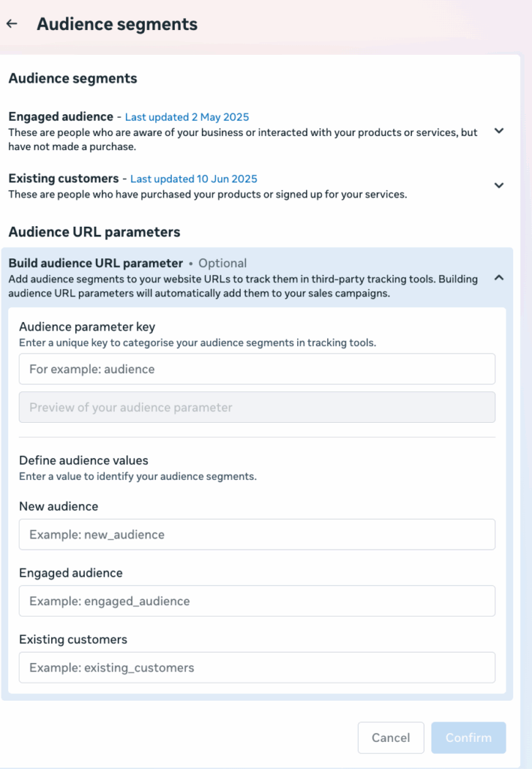The width and height of the screenshot is (532, 769).
Task: Click the back arrow to exit Audience segments
Action: (11, 23)
